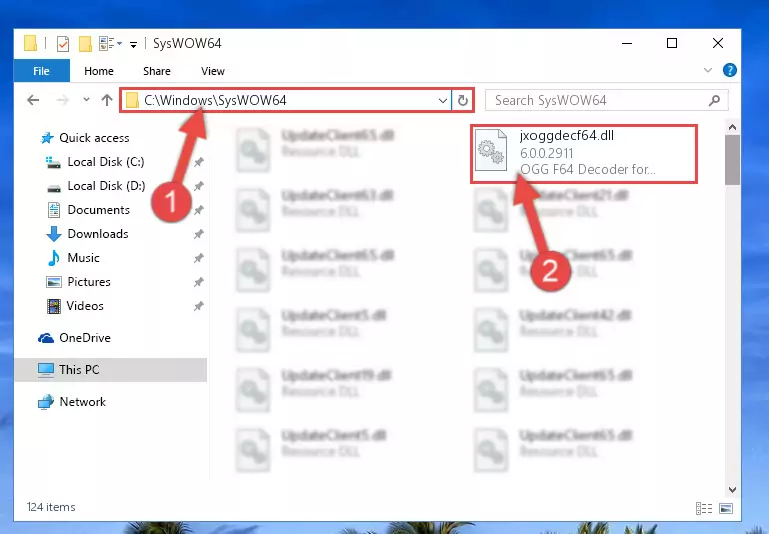
Task: Open recent locations dropdown arrow
Action: [x=86, y=100]
